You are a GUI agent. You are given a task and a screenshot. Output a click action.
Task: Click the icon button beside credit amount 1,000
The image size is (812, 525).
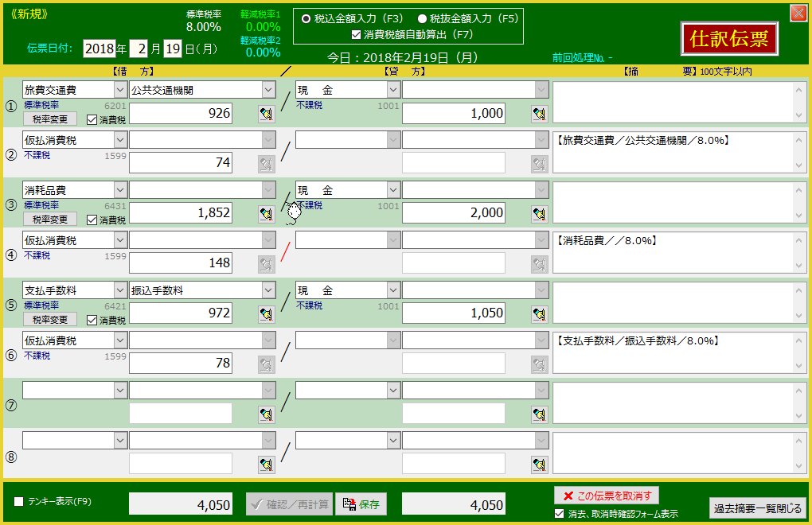(540, 114)
